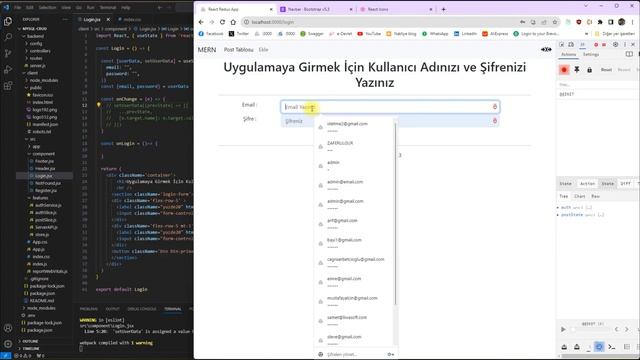The height and width of the screenshot is (360, 640).
Task: Click the Şifre password input field
Action: tap(390, 121)
